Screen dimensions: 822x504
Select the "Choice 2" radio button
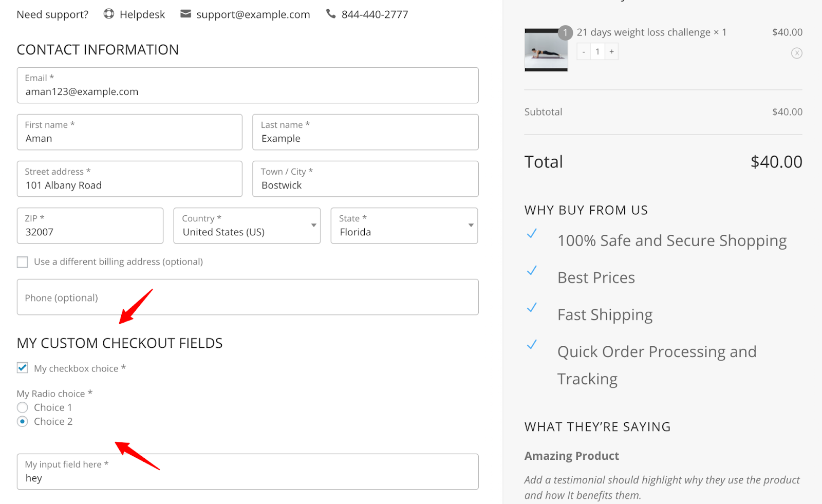click(x=22, y=421)
